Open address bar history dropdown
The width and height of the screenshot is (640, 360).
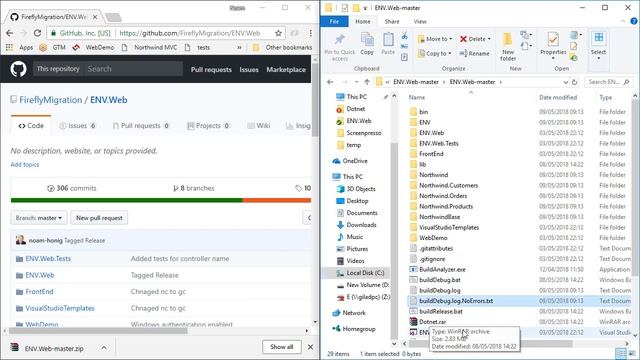tap(566, 82)
